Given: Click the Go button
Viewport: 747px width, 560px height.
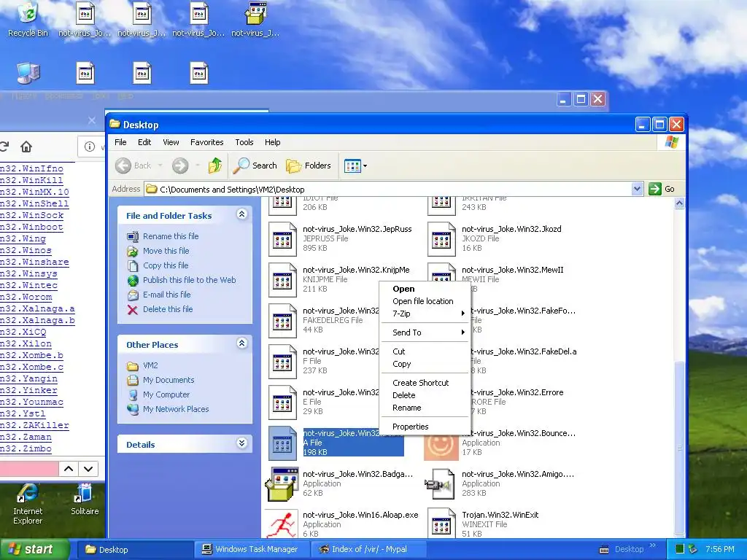Looking at the screenshot, I should point(662,189).
